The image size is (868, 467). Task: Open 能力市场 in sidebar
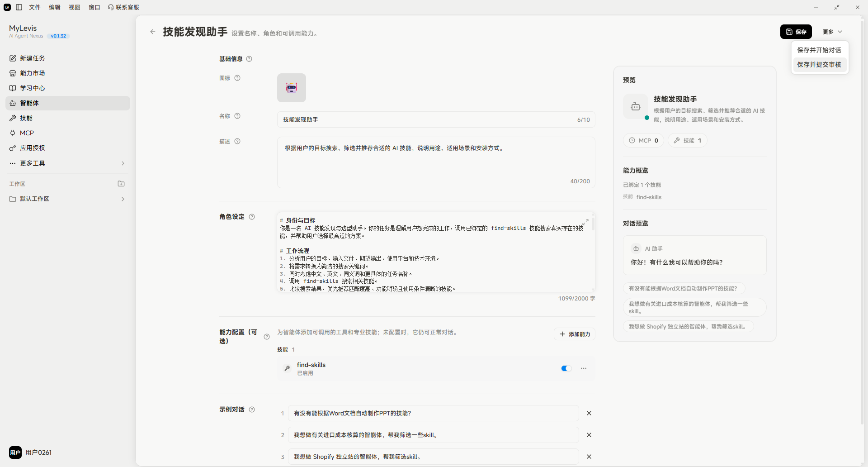68,73
